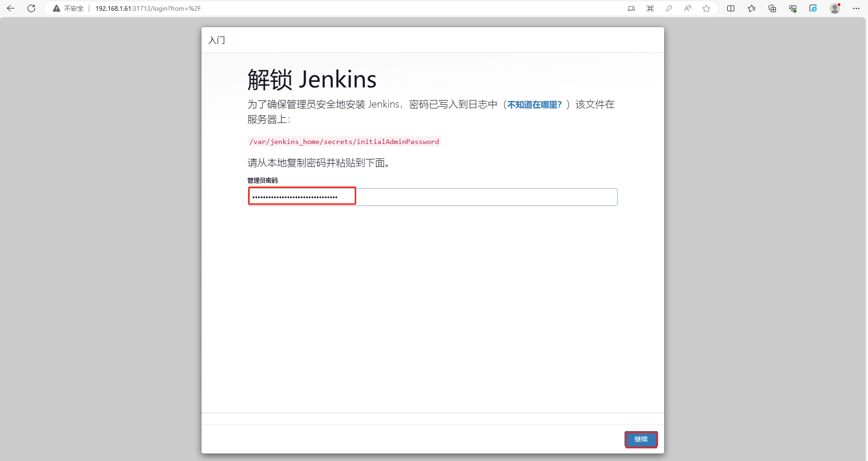The width and height of the screenshot is (868, 461).
Task: Open the screen cast icon in address bar
Action: (631, 8)
